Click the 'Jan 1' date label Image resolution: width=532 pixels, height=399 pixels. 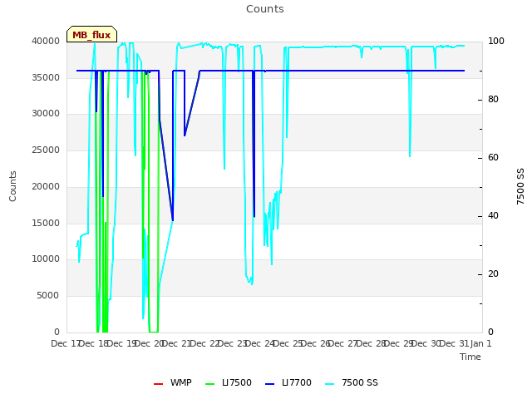tap(480, 343)
